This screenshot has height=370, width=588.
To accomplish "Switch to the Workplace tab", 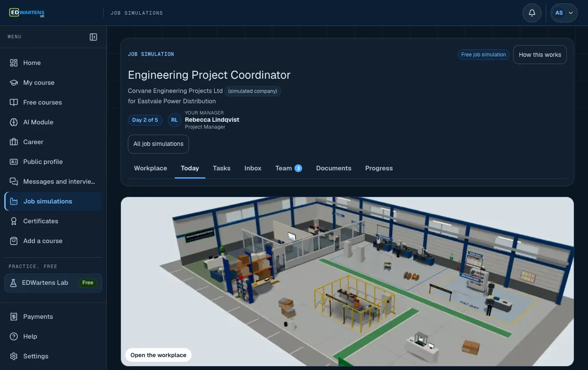I will coord(151,168).
